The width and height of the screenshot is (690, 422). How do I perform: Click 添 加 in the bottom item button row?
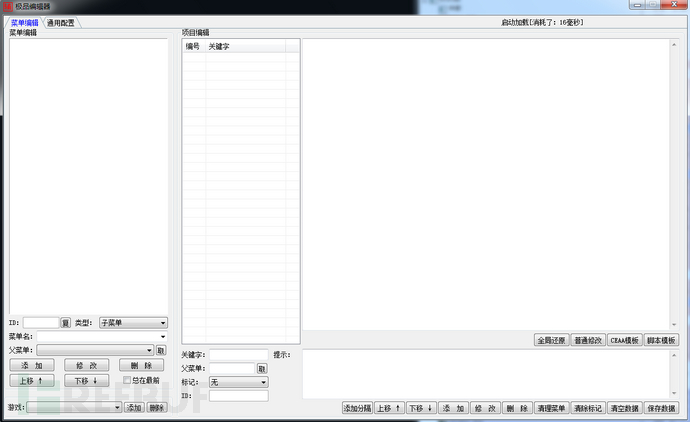453,408
